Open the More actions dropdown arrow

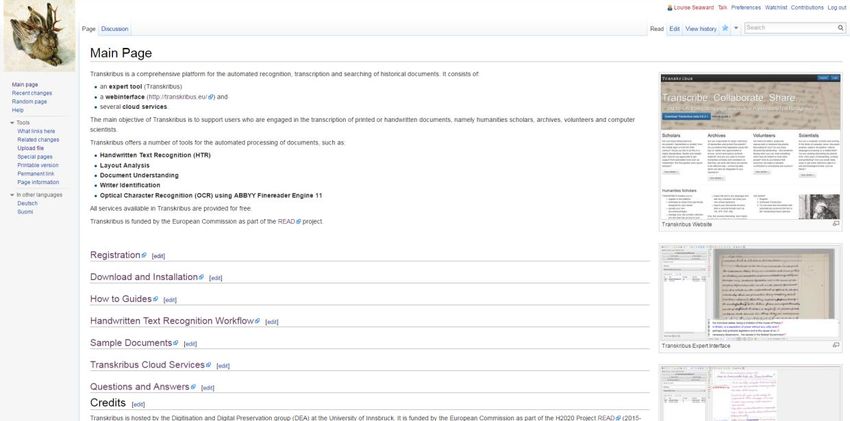(736, 28)
